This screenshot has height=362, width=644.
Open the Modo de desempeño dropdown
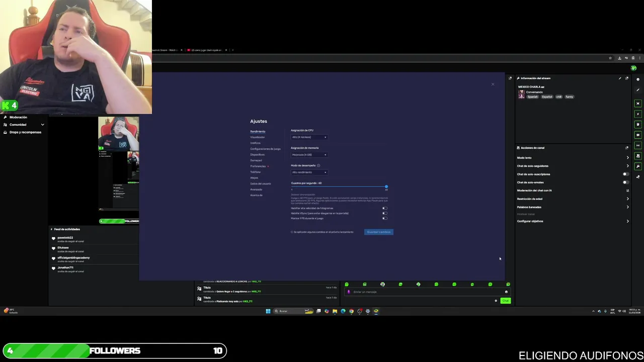tap(309, 172)
